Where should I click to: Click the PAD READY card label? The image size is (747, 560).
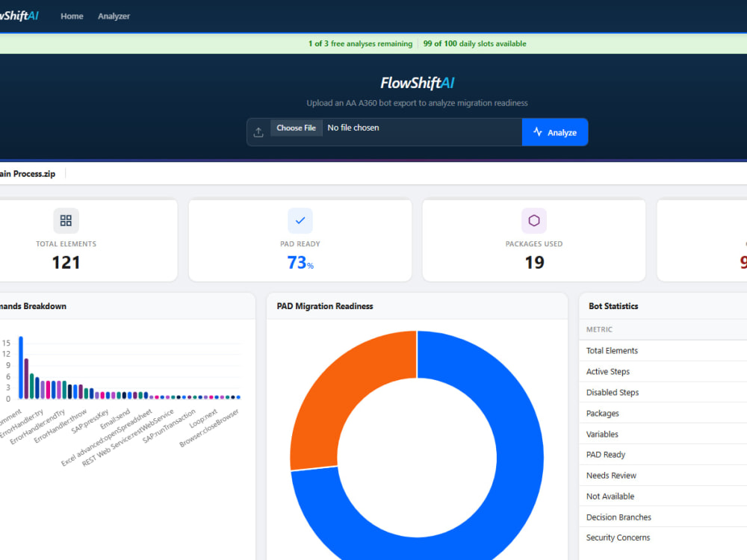[x=300, y=244]
